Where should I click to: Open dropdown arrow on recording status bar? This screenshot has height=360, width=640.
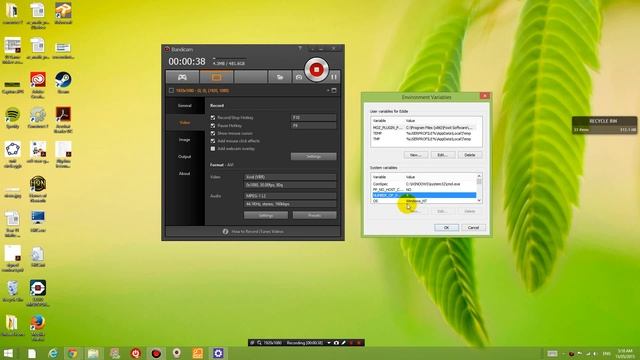pyautogui.click(x=329, y=343)
